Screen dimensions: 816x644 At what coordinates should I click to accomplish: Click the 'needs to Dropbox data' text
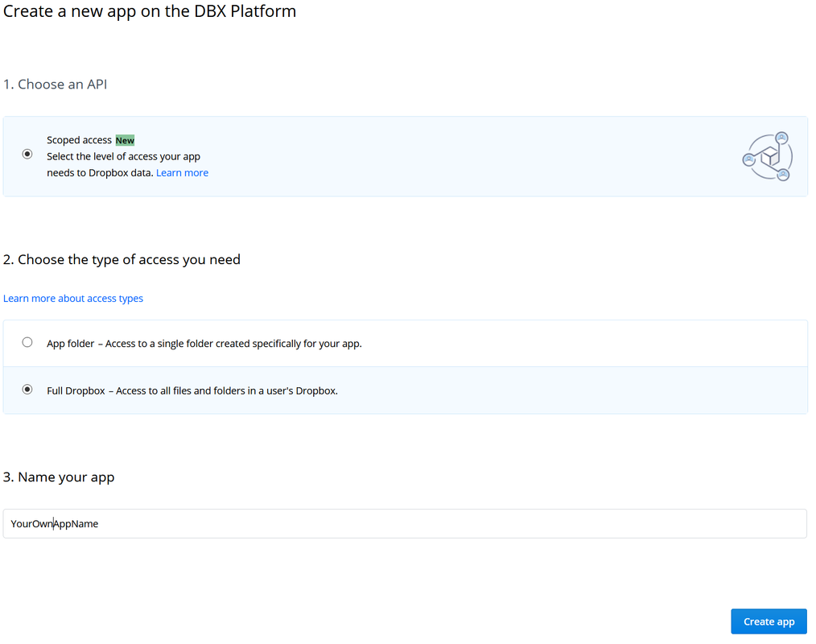click(x=100, y=173)
